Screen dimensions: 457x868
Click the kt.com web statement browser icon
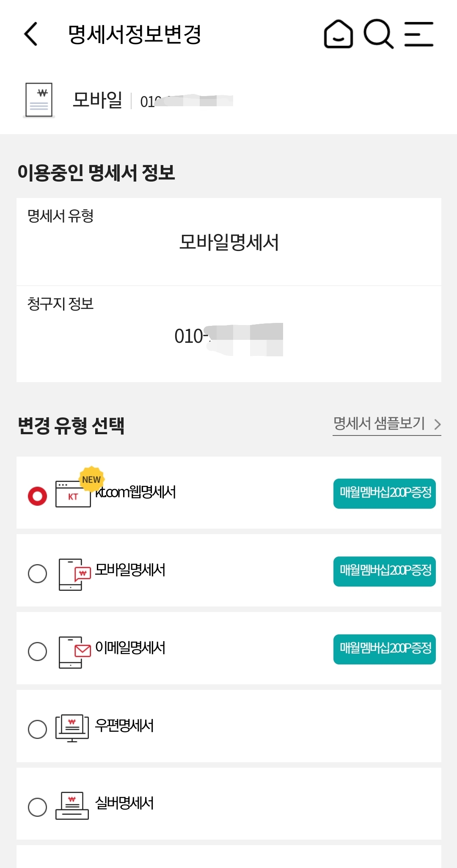(73, 493)
